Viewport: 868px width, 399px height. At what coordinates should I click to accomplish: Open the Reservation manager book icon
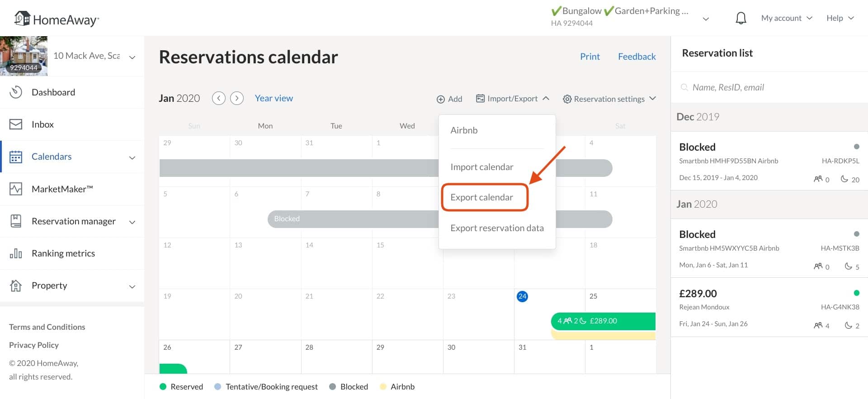pyautogui.click(x=16, y=221)
